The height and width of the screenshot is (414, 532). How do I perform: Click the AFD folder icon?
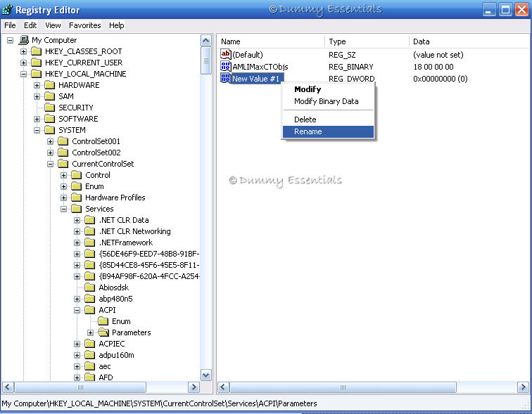coord(90,377)
